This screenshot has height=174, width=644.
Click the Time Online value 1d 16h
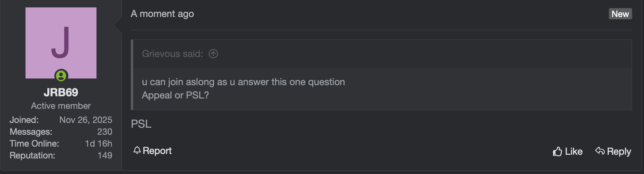[99, 144]
